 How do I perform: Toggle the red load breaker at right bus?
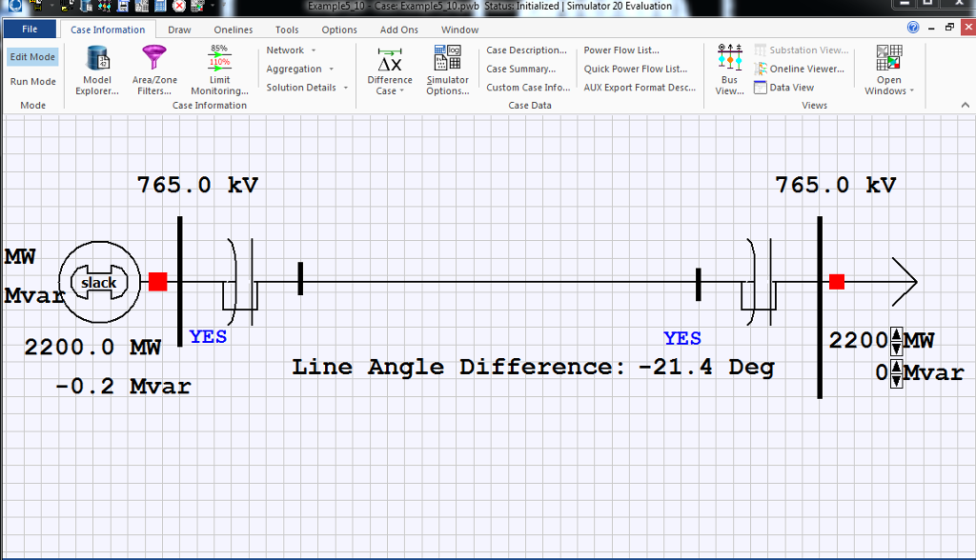(x=837, y=282)
